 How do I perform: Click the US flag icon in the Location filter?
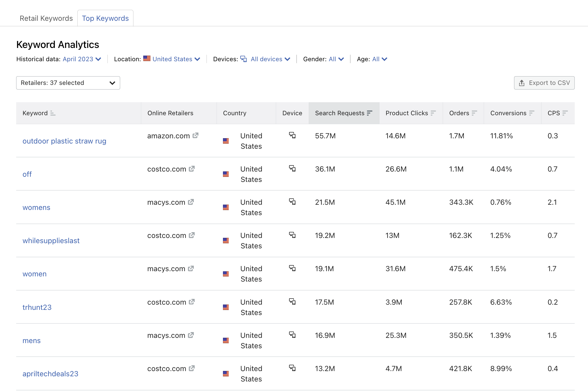147,59
